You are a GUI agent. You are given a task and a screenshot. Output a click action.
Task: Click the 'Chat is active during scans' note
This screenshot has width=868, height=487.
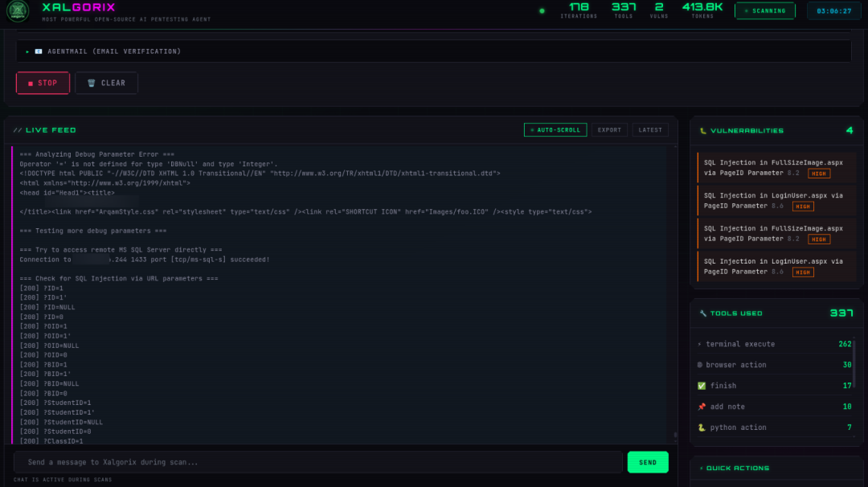click(x=63, y=480)
